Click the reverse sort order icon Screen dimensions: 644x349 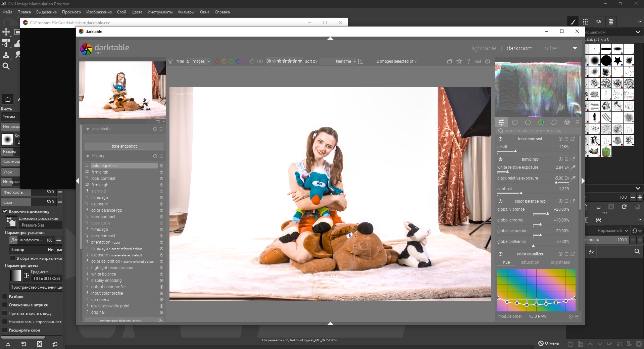361,61
